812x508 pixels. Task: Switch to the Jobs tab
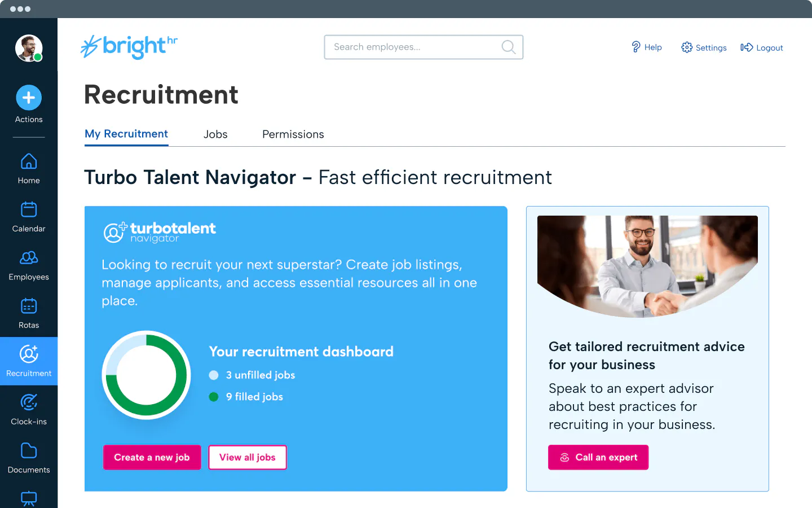point(215,134)
